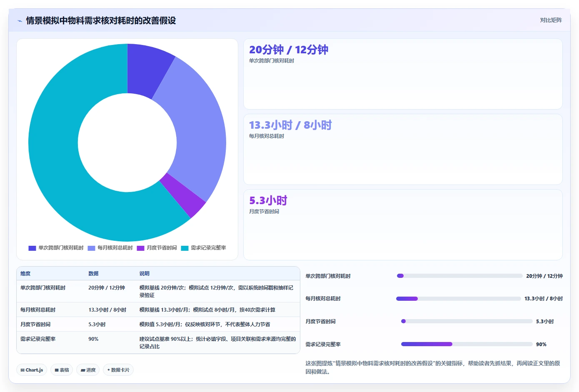Toggle legend swatch for 每月核对总耗时

[91, 248]
